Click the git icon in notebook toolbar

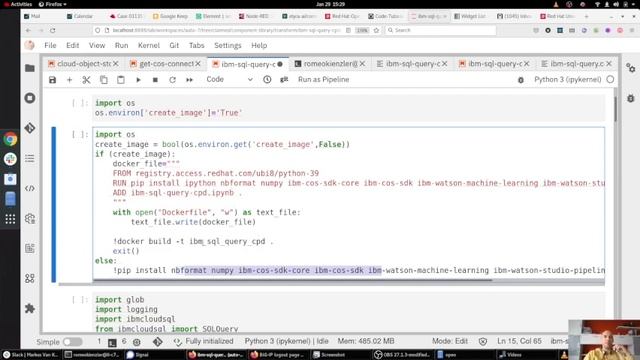[284, 80]
